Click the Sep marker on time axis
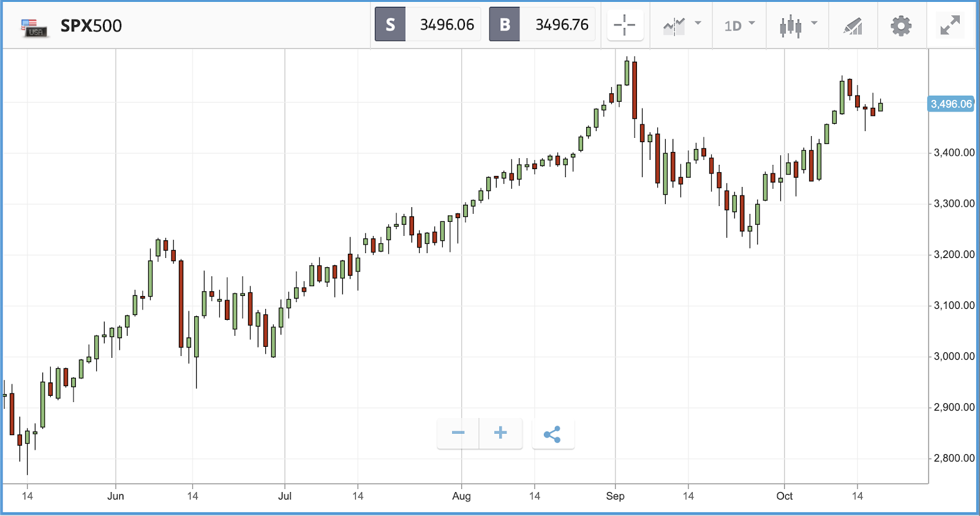 615,496
